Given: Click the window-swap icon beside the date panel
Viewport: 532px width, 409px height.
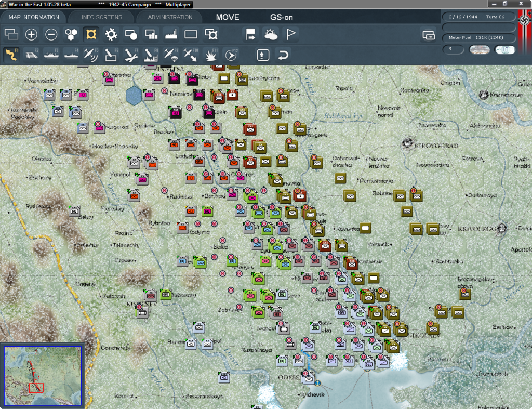Looking at the screenshot, I should pos(429,35).
